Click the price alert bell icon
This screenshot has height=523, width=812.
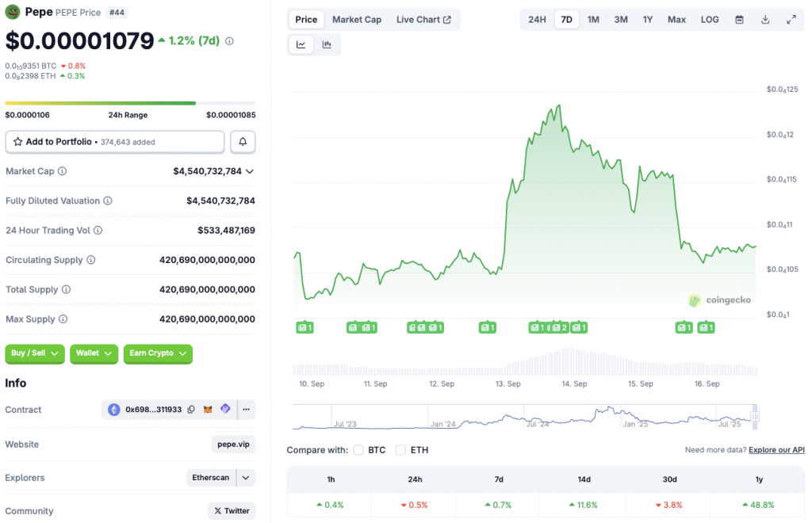coord(243,142)
